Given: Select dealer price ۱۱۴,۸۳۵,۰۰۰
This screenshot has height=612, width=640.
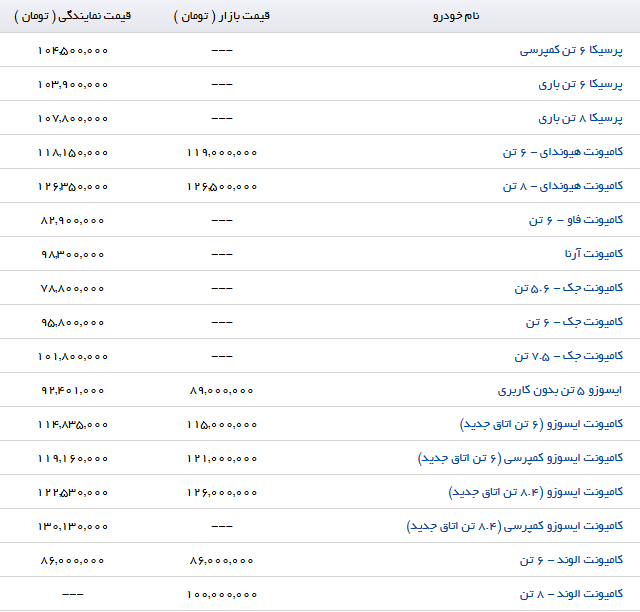Looking at the screenshot, I should [x=73, y=425].
